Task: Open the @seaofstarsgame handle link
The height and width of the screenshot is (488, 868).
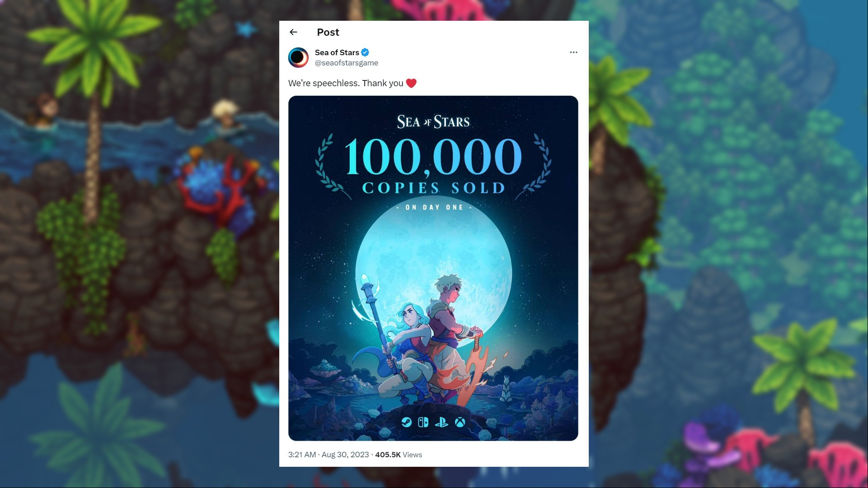Action: pos(347,63)
